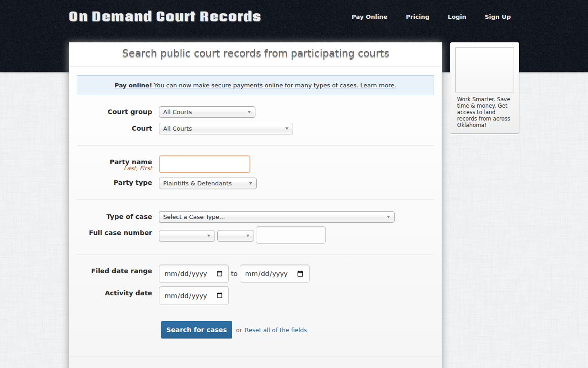Image resolution: width=588 pixels, height=368 pixels.
Task: Open first Full case number dropdown
Action: (187, 236)
